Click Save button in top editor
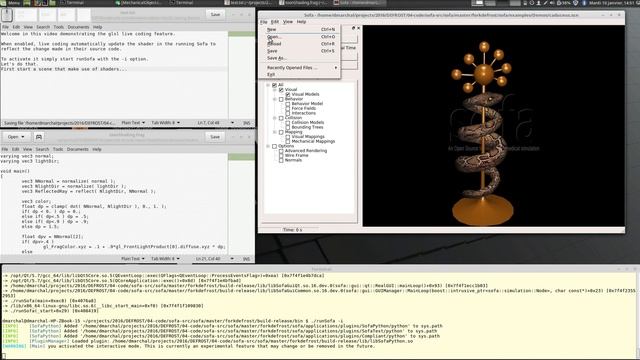640x360 pixels. (215, 15)
